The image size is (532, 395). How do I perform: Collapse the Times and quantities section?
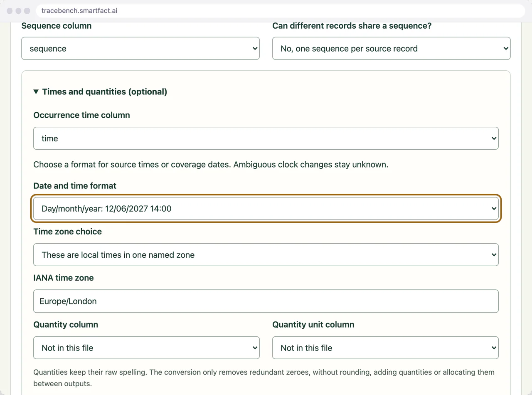coord(100,91)
